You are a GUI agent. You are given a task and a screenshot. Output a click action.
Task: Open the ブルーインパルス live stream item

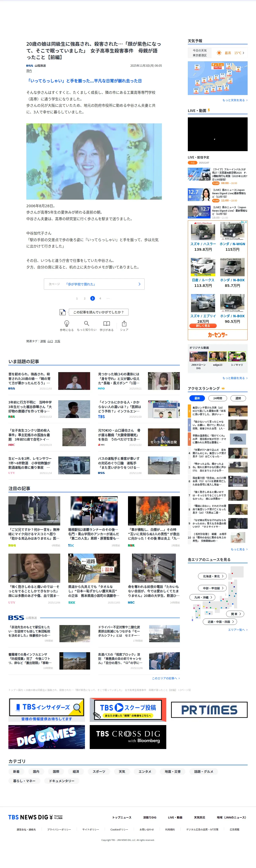218,176
